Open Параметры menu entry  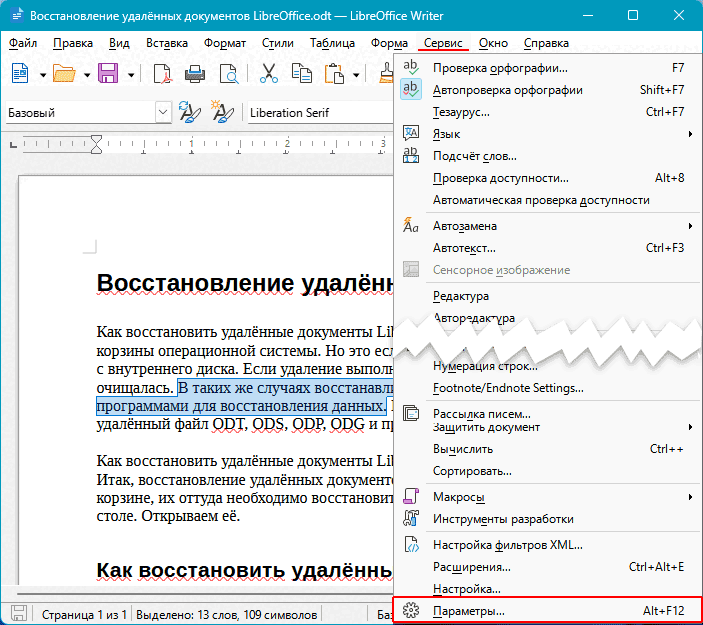click(x=547, y=611)
